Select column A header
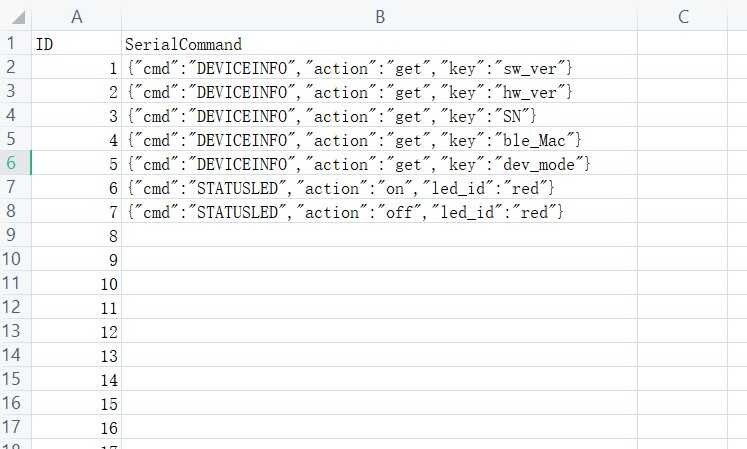 pos(77,17)
